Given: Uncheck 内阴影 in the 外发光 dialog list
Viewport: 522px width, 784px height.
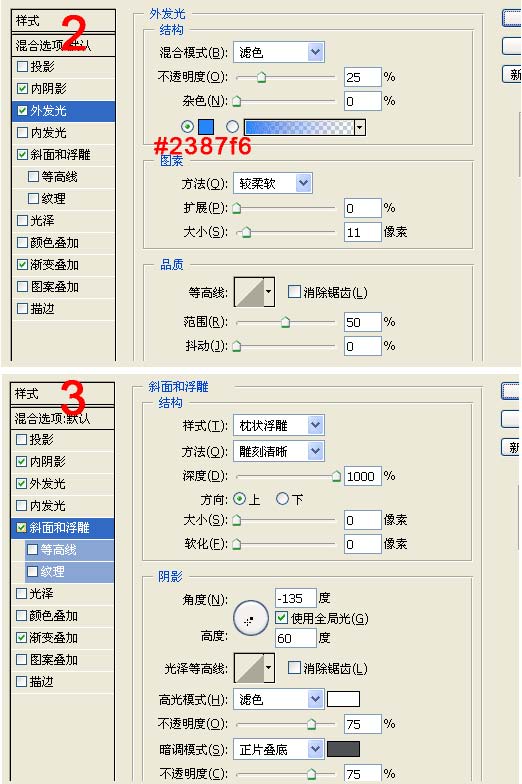Looking at the screenshot, I should coord(22,88).
